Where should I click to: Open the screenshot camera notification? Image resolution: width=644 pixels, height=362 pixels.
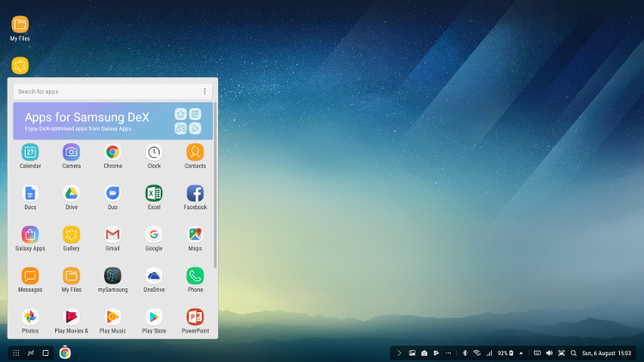(x=424, y=353)
